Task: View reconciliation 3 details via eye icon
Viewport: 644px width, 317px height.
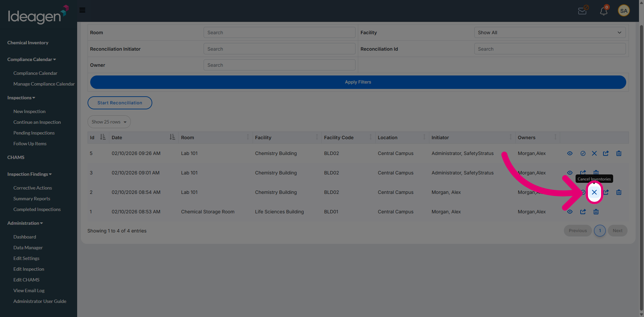Action: pos(570,173)
